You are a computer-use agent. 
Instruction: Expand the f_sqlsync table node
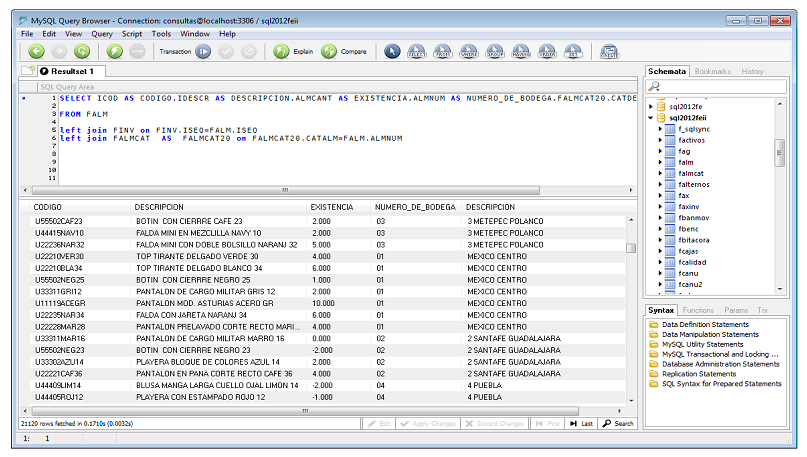point(660,129)
